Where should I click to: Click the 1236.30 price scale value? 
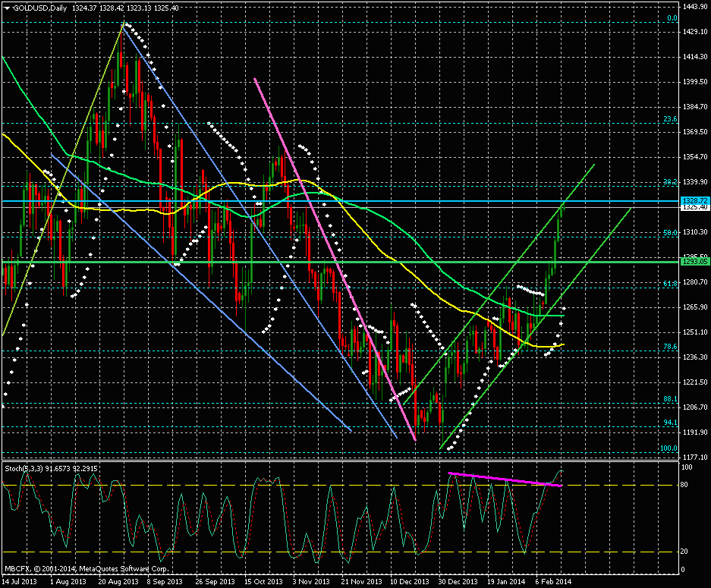tap(695, 357)
